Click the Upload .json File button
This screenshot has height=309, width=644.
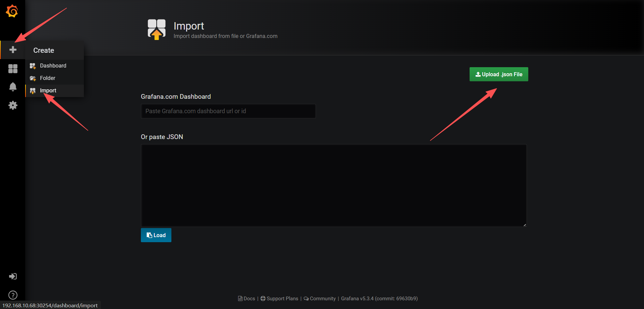[x=499, y=74]
